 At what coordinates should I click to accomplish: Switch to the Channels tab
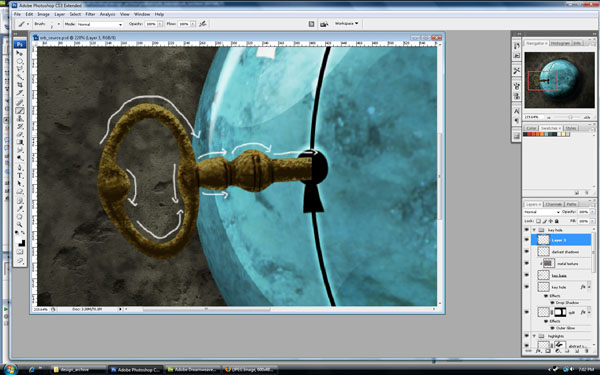[x=553, y=204]
